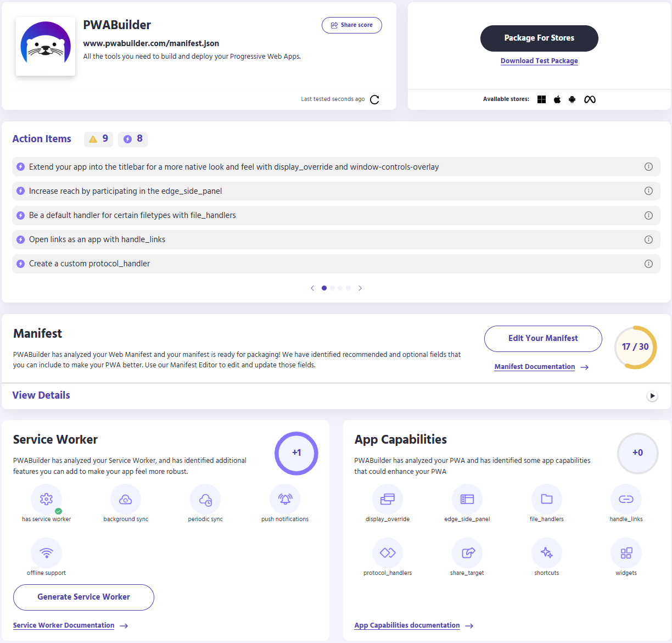
Task: Click the Generate Service Worker button
Action: tap(83, 597)
